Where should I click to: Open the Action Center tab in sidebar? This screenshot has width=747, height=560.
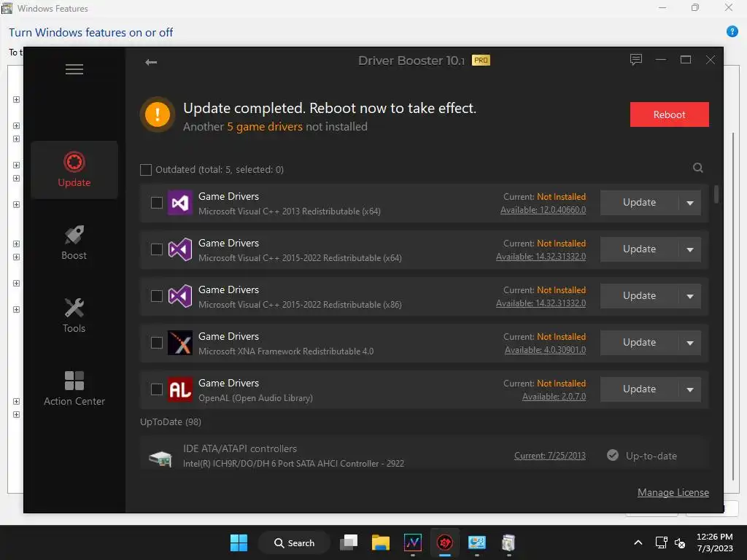[74, 389]
